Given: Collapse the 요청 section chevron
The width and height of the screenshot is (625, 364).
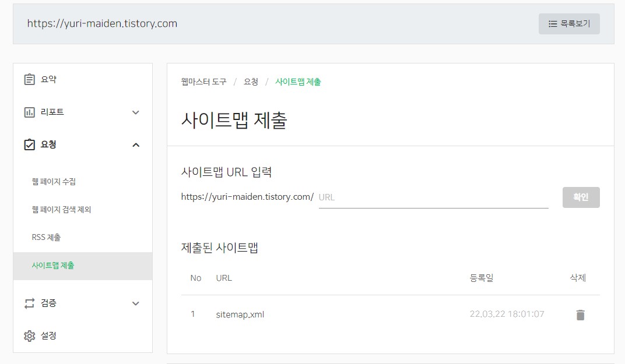Looking at the screenshot, I should (135, 145).
